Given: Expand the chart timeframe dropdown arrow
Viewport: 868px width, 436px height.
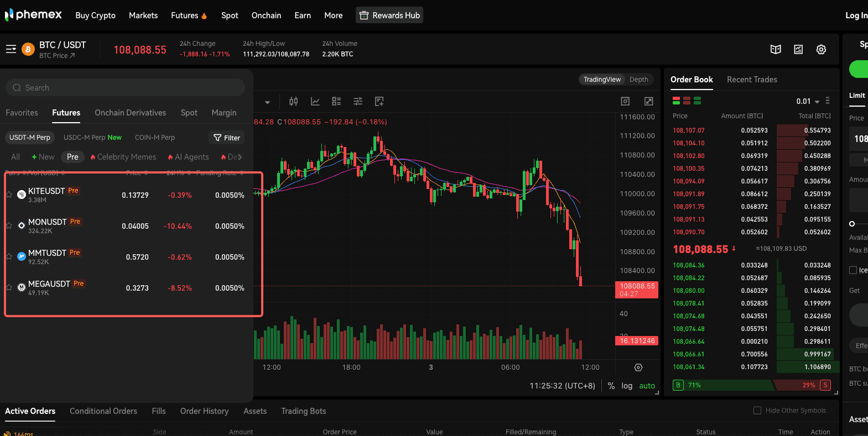Looking at the screenshot, I should [x=267, y=102].
